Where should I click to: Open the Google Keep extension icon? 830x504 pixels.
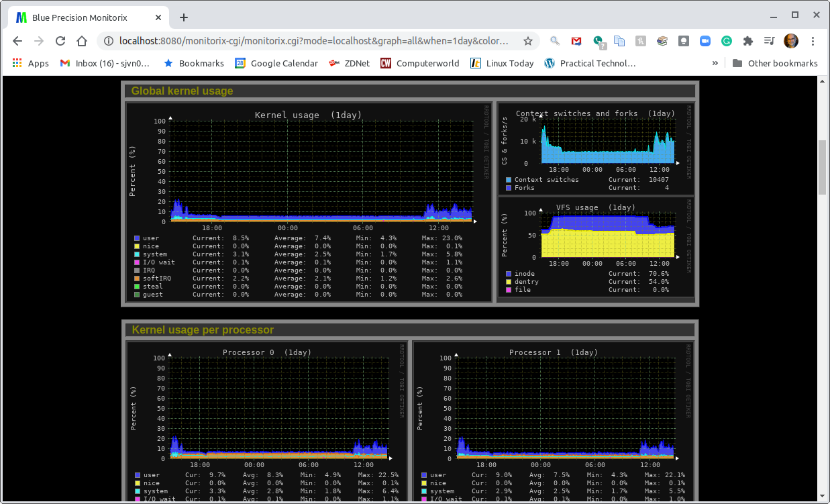684,41
